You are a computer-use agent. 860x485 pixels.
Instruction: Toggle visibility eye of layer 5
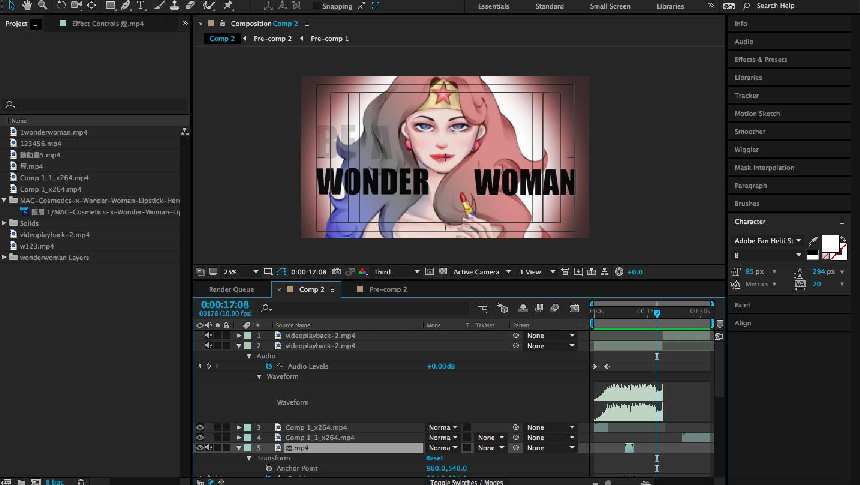tap(200, 448)
